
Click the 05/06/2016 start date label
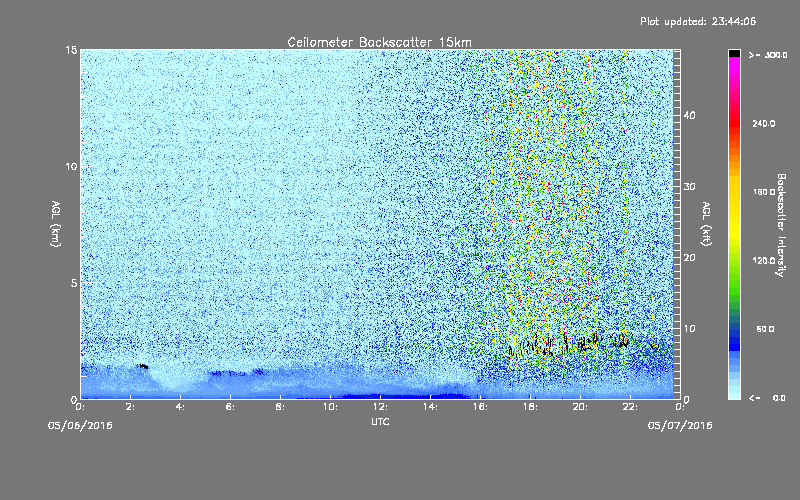tap(80, 426)
